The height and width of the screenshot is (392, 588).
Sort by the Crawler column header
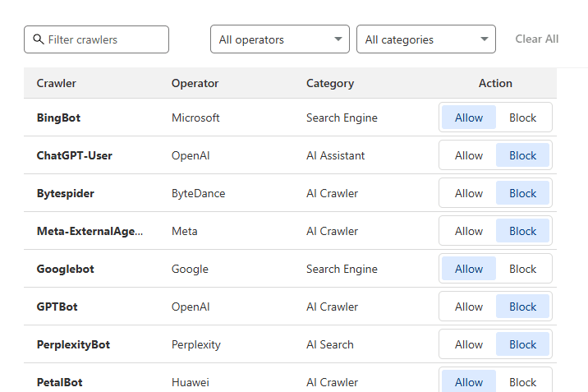(x=56, y=83)
